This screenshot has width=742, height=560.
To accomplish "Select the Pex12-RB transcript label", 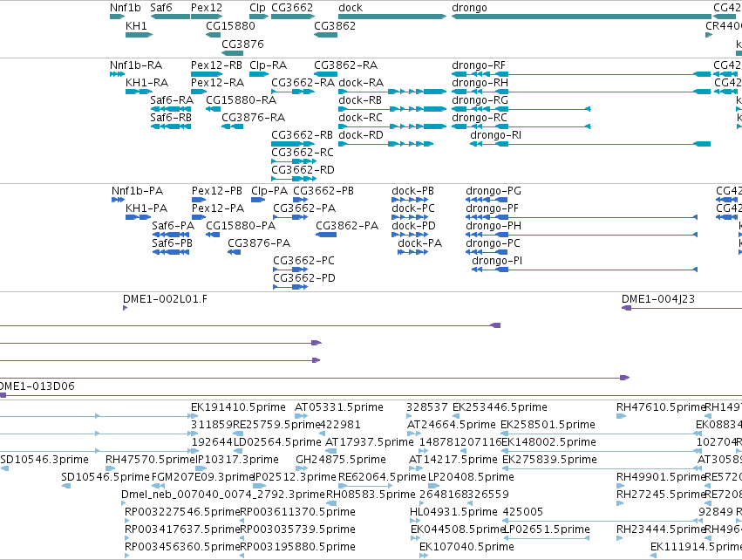I will pyautogui.click(x=217, y=65).
